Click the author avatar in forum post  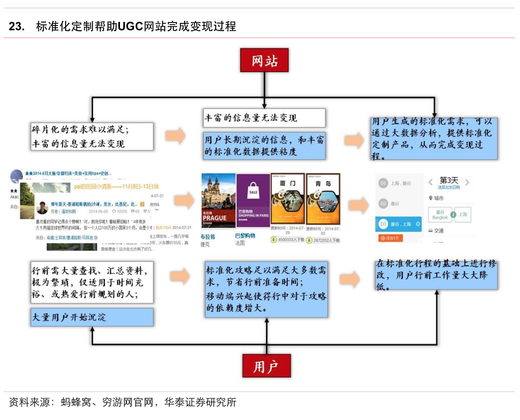(42, 207)
